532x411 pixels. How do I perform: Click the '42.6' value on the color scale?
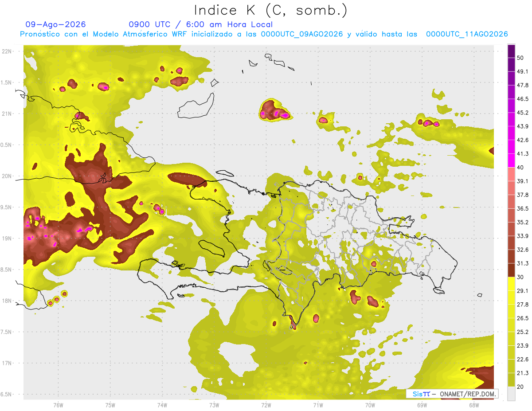523,140
